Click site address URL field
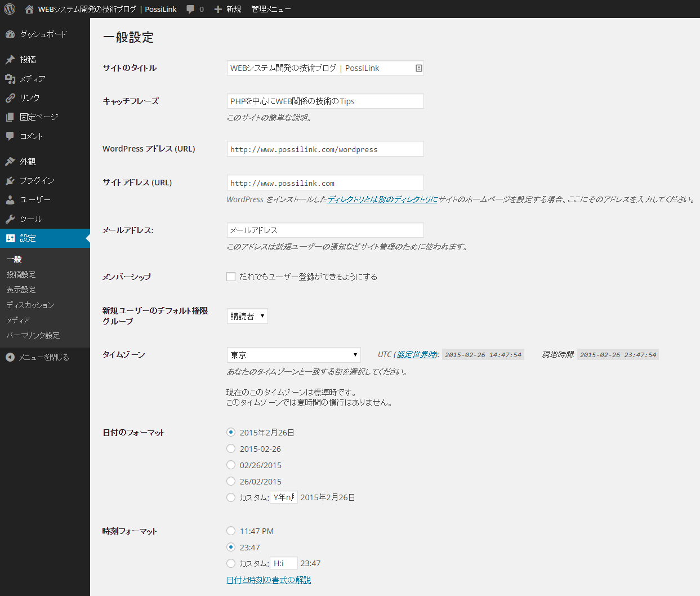The width and height of the screenshot is (700, 596). [326, 183]
